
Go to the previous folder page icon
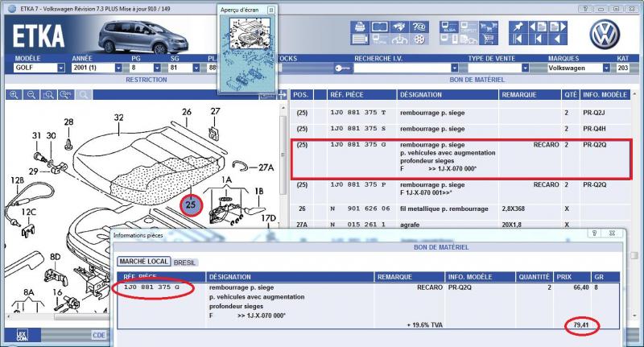pyautogui.click(x=538, y=27)
